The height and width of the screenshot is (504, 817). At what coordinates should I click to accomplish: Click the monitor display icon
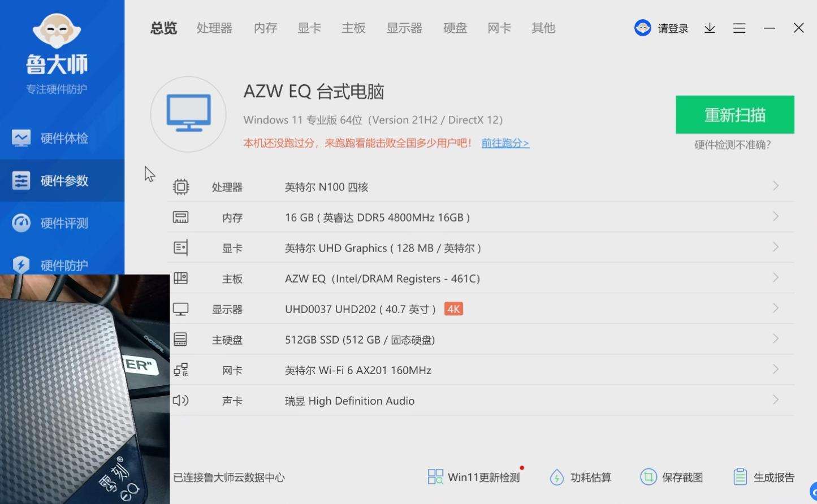click(x=181, y=309)
